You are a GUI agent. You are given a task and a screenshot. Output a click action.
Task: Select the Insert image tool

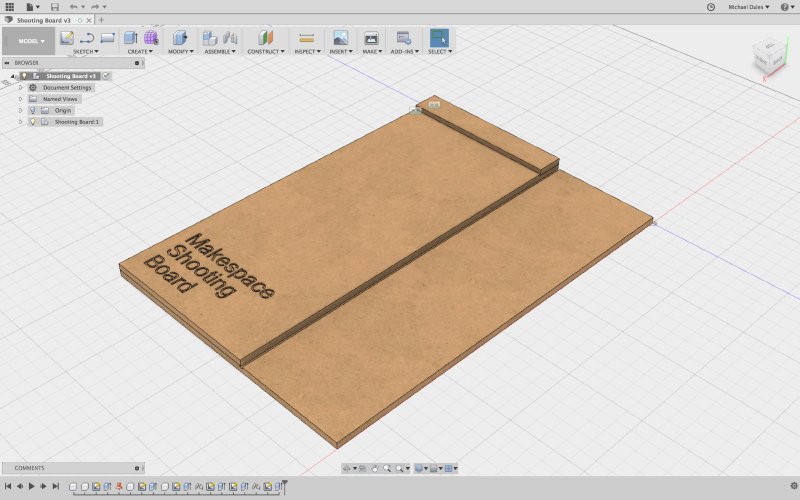coord(340,38)
